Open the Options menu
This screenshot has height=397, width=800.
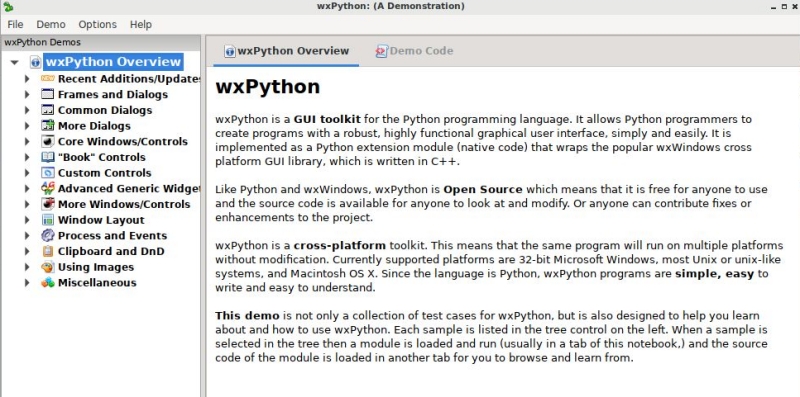point(97,24)
